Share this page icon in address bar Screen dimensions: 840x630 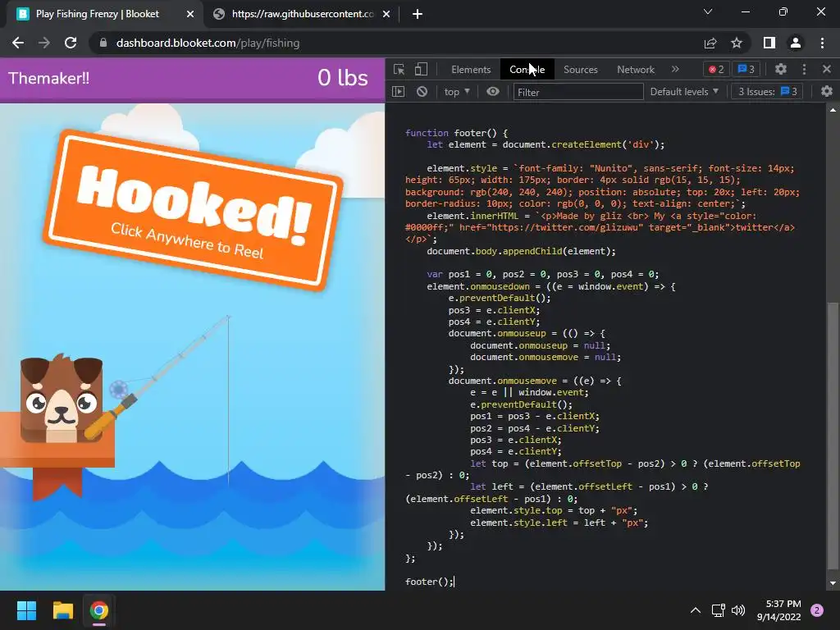pos(710,43)
